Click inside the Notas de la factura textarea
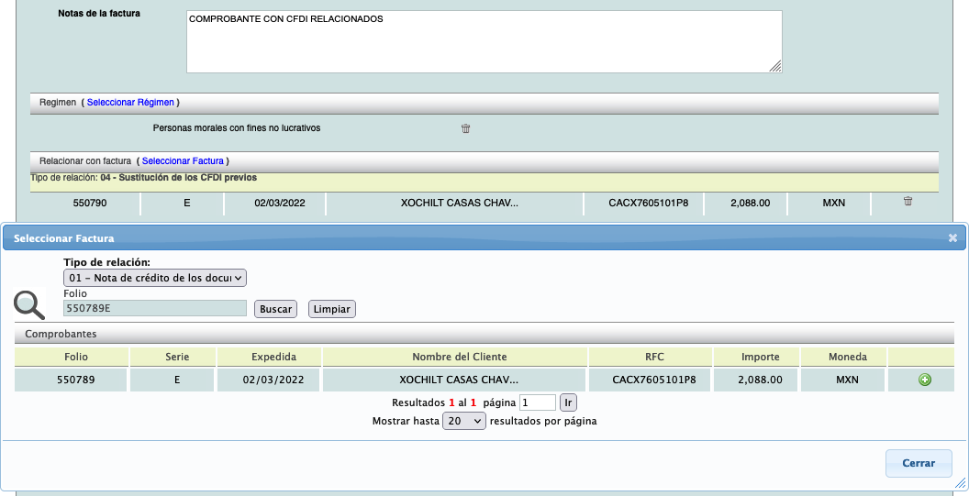The height and width of the screenshot is (496, 980). click(x=484, y=41)
